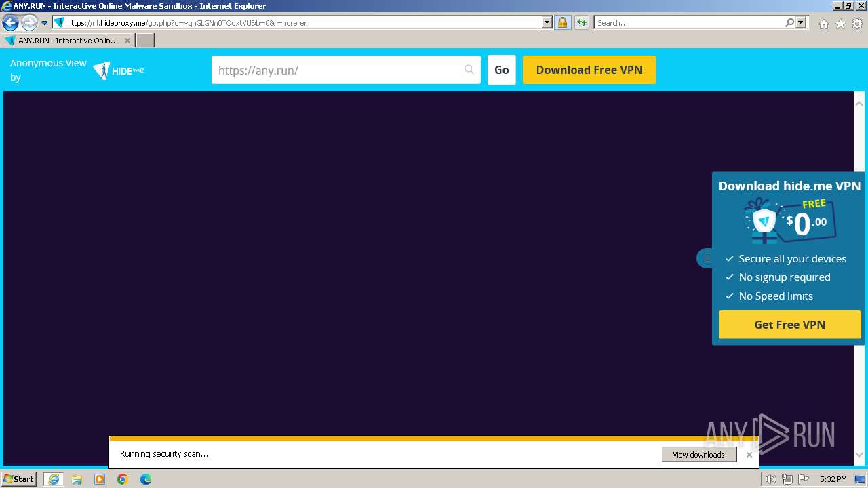Click the IE Home icon

coord(823,24)
